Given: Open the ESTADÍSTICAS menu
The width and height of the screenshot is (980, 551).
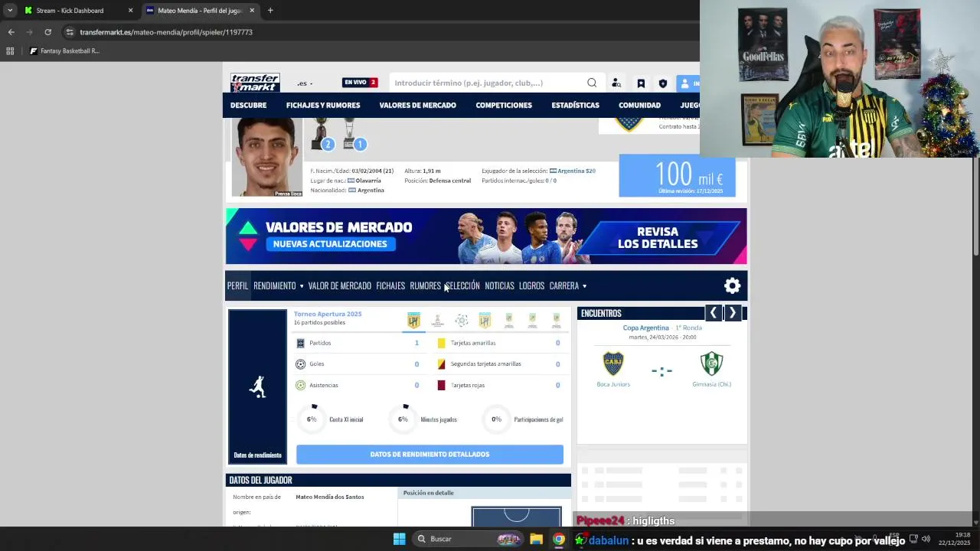Looking at the screenshot, I should point(575,105).
